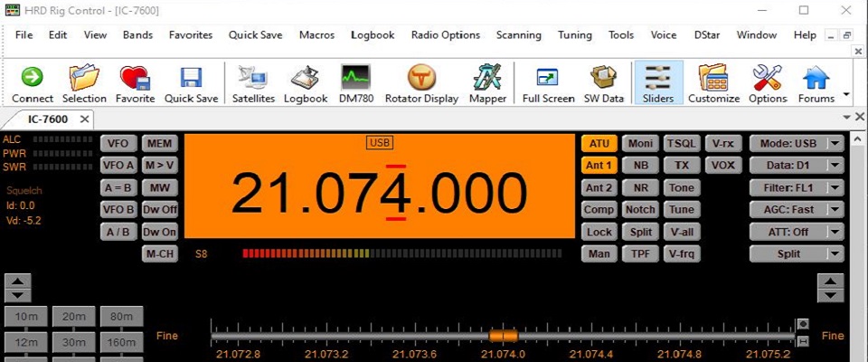This screenshot has width=868, height=362.
Task: Toggle the Moni monitor button
Action: pyautogui.click(x=640, y=144)
